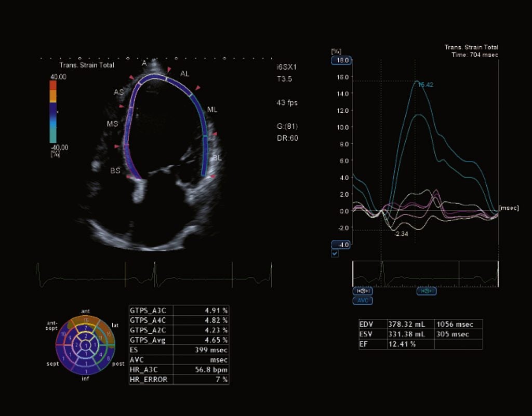Screen dimensions: 532x416
Task: Click the white time-marker icon under the ECG strip
Action: point(363,291)
